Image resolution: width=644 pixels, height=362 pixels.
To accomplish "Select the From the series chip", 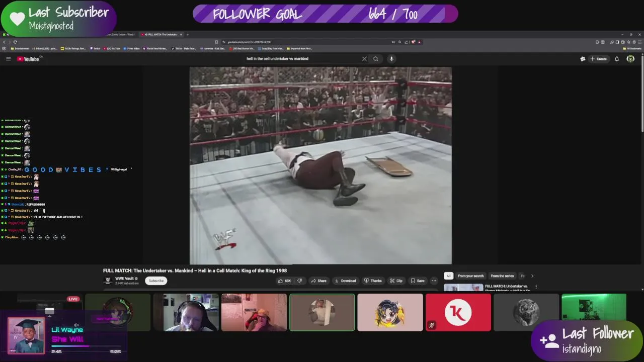I will point(502,276).
